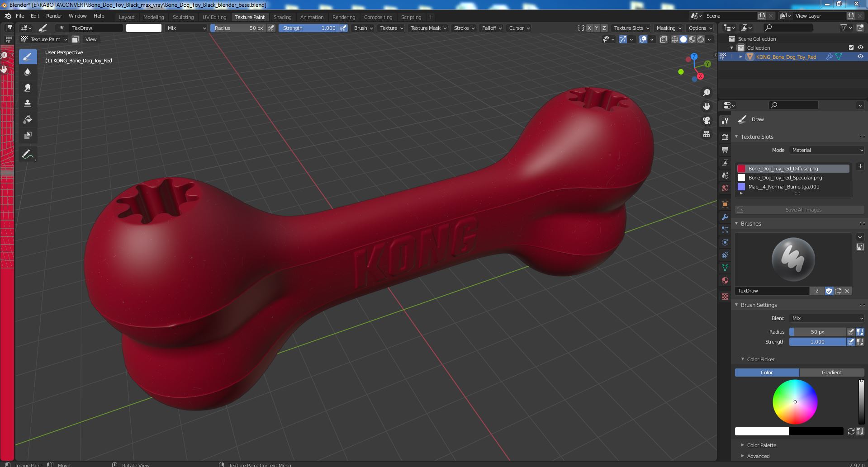Toggle camera view gizmo
This screenshot has width=868, height=467.
(x=707, y=120)
